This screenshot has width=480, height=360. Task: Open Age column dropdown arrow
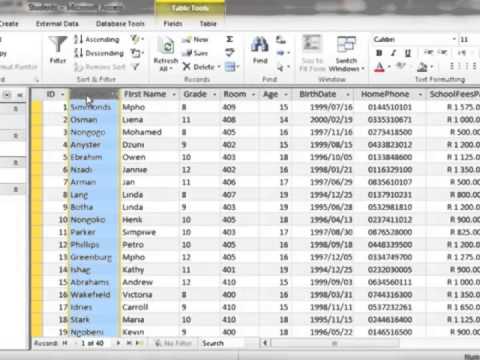[286, 95]
